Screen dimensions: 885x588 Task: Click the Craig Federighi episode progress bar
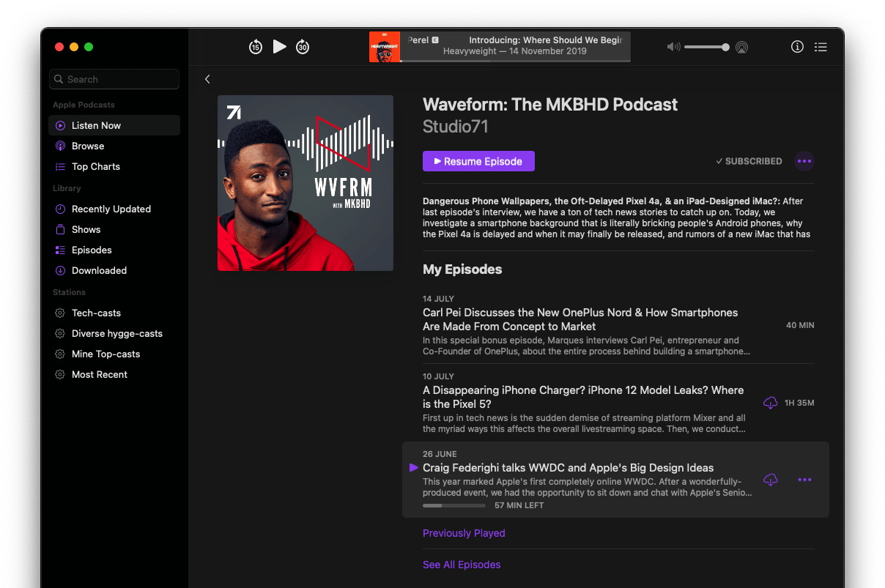pyautogui.click(x=454, y=505)
